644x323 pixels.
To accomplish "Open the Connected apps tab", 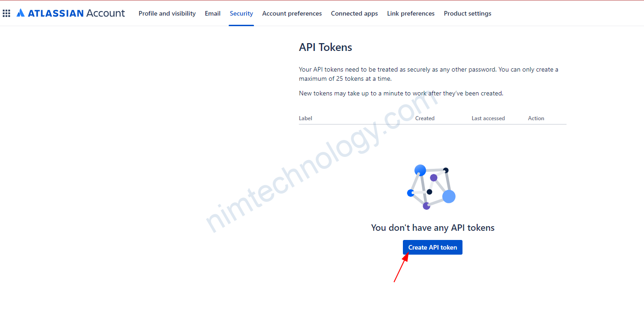I will [x=354, y=13].
